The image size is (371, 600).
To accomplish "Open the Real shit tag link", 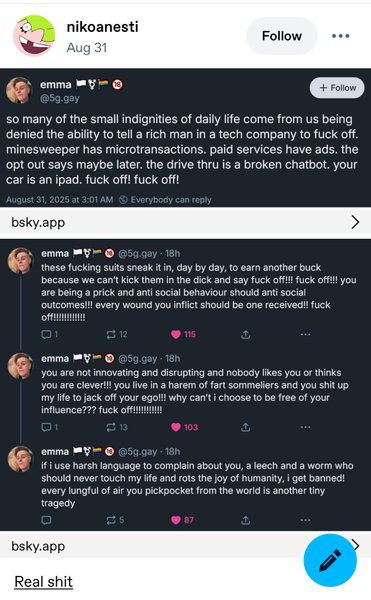I will coord(43,582).
